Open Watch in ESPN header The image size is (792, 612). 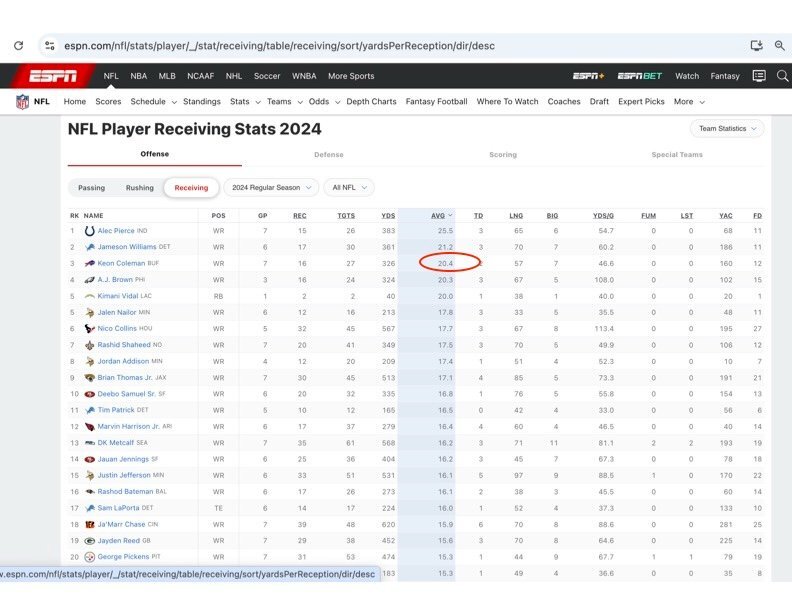(687, 76)
